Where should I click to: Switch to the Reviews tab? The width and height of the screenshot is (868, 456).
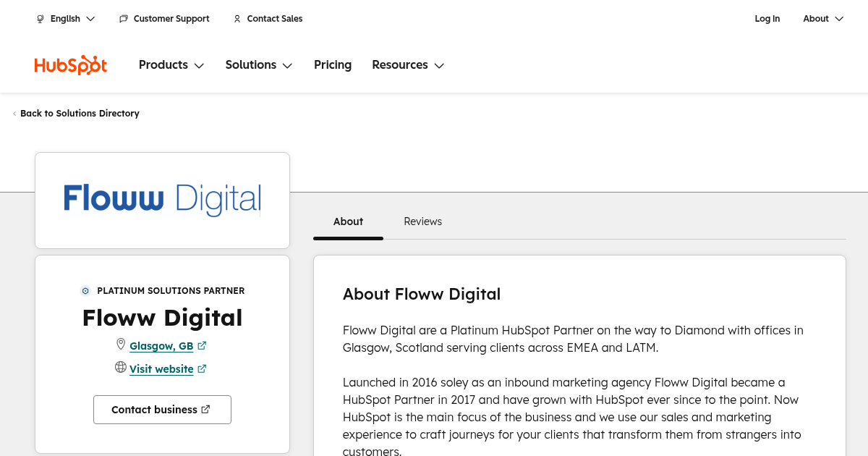tap(422, 221)
